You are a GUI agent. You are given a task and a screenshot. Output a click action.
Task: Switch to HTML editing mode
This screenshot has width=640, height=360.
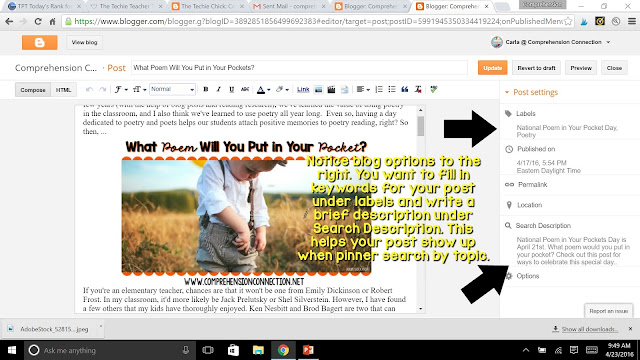click(x=63, y=90)
